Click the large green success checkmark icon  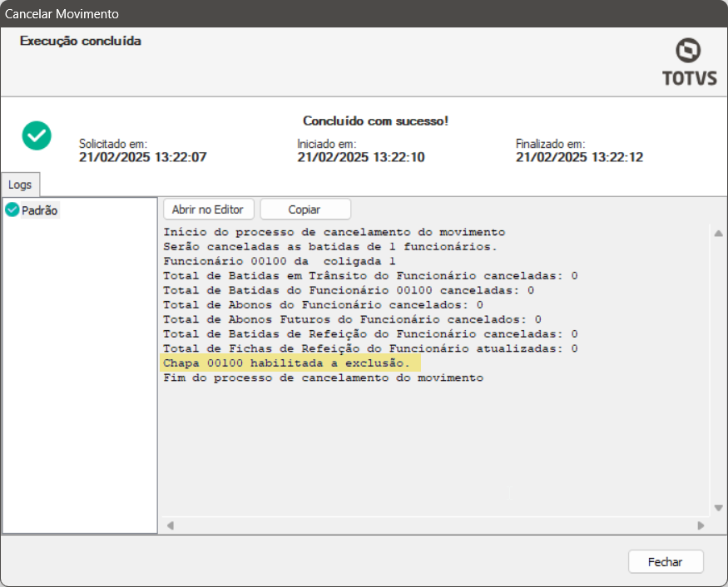tap(37, 136)
